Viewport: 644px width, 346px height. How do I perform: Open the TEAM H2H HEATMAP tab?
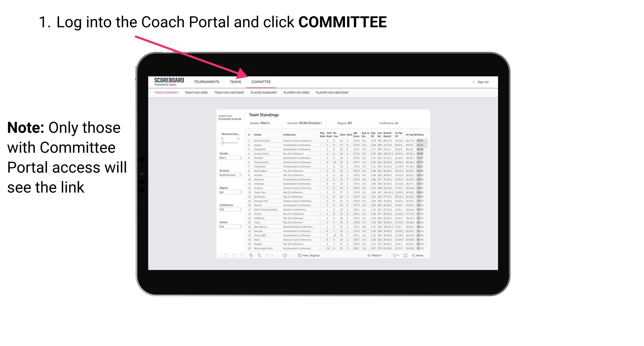pos(229,94)
